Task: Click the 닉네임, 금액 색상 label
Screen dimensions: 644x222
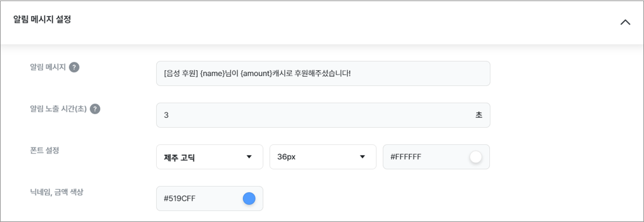Action: tap(56, 192)
